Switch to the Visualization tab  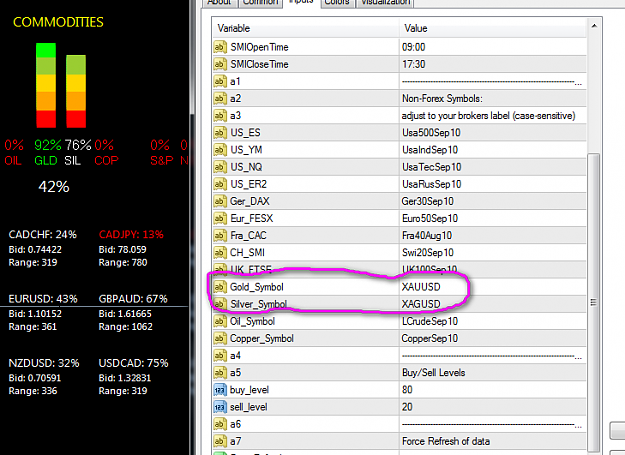(385, 2)
